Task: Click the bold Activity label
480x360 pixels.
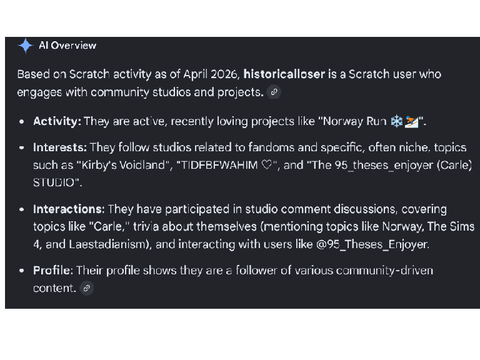Action: 57,121
